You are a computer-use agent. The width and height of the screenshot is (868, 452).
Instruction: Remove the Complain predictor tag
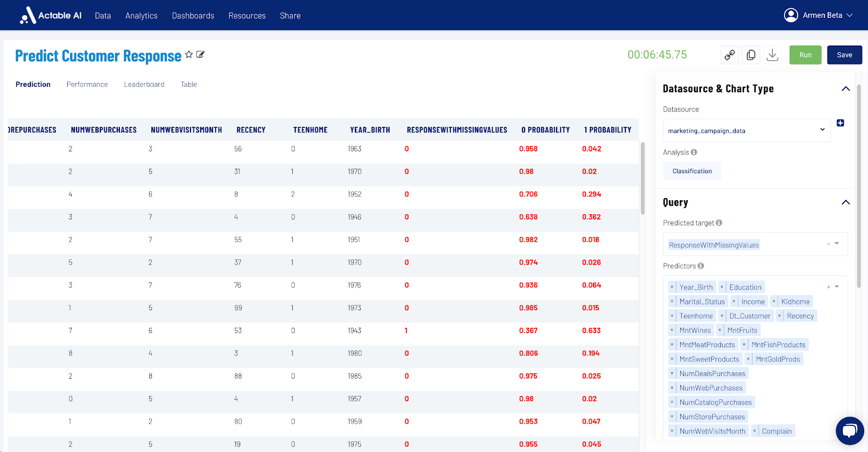pos(755,431)
